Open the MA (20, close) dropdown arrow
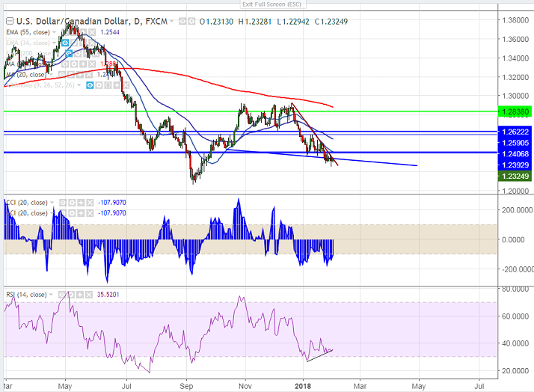This screenshot has height=392, width=534. point(51,75)
